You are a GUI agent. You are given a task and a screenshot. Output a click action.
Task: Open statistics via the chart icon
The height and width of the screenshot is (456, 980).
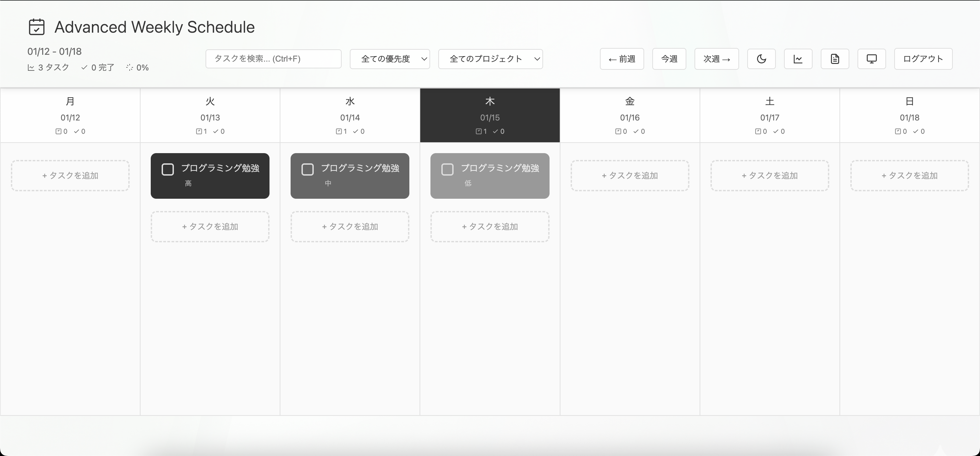point(798,59)
